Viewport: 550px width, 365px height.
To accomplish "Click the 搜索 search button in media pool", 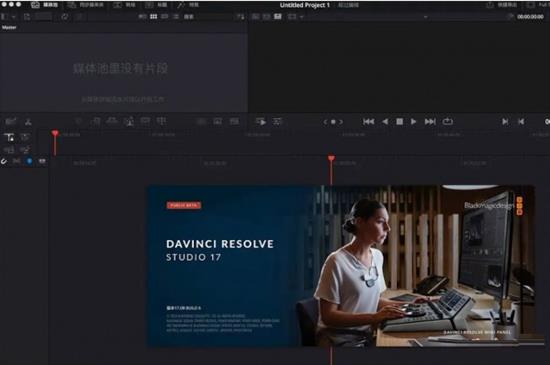I will click(189, 16).
